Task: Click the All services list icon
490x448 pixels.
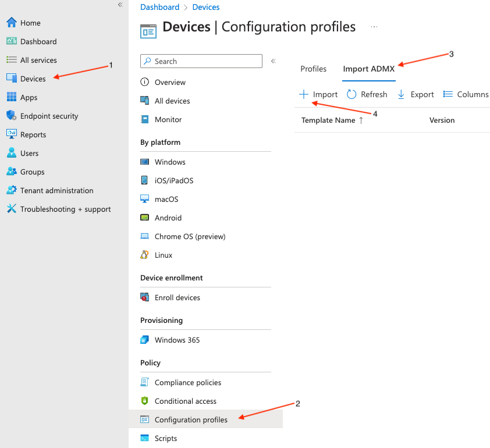Action: tap(12, 60)
